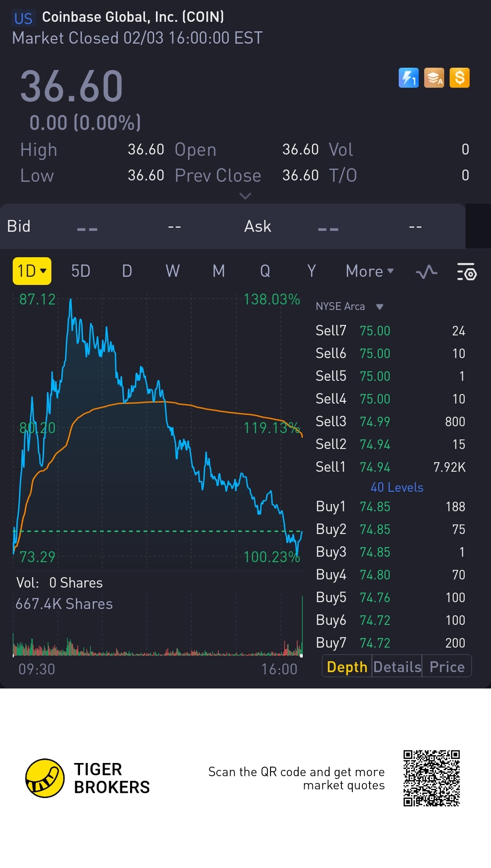This screenshot has height=868, width=491.
Task: Tap the Buy7 74.72 order row
Action: coord(391,643)
